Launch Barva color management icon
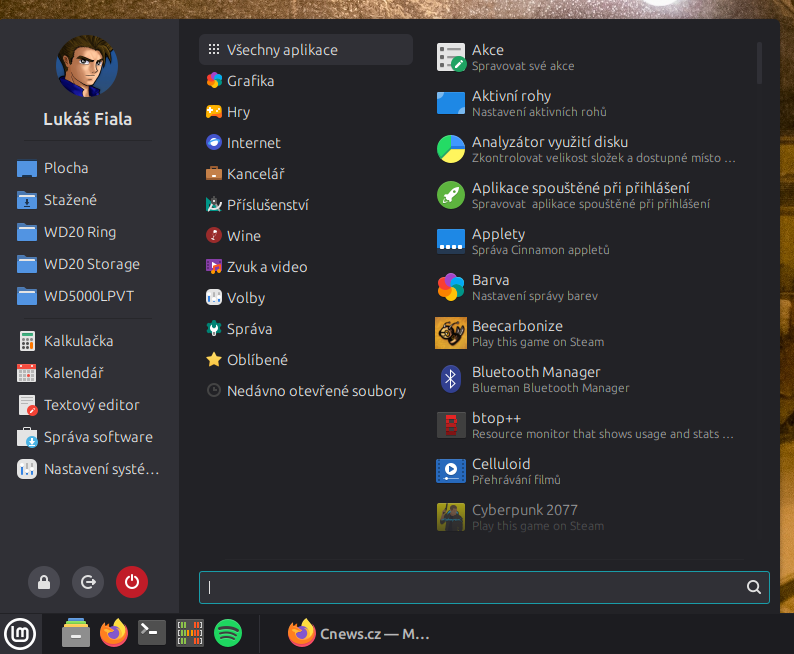 [x=451, y=287]
